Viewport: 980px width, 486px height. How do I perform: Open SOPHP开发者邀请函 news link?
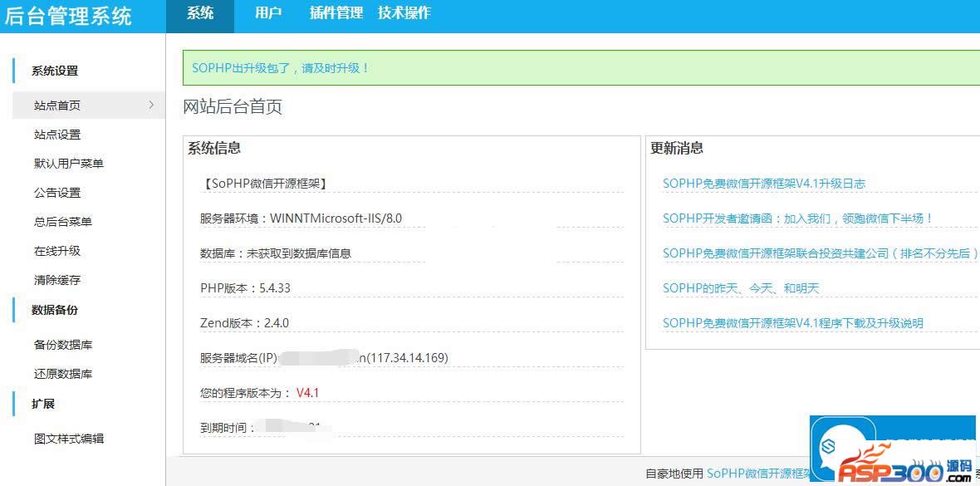pyautogui.click(x=798, y=218)
